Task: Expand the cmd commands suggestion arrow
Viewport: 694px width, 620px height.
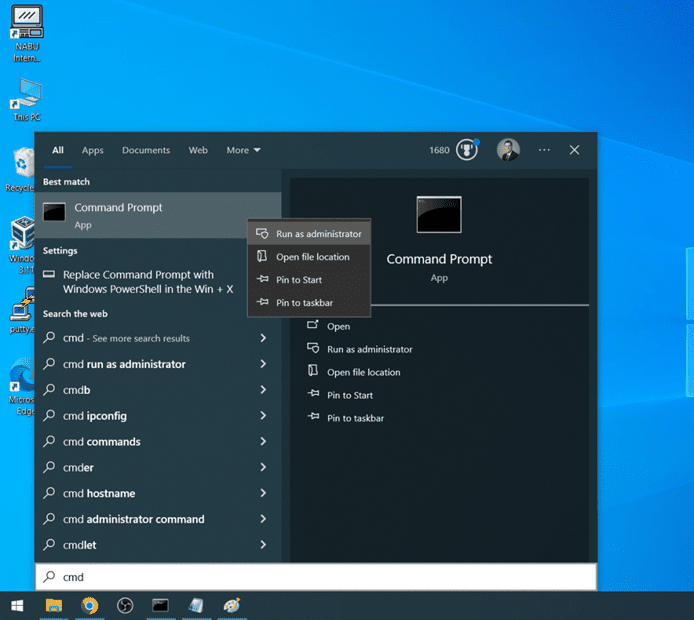Action: pos(263,442)
